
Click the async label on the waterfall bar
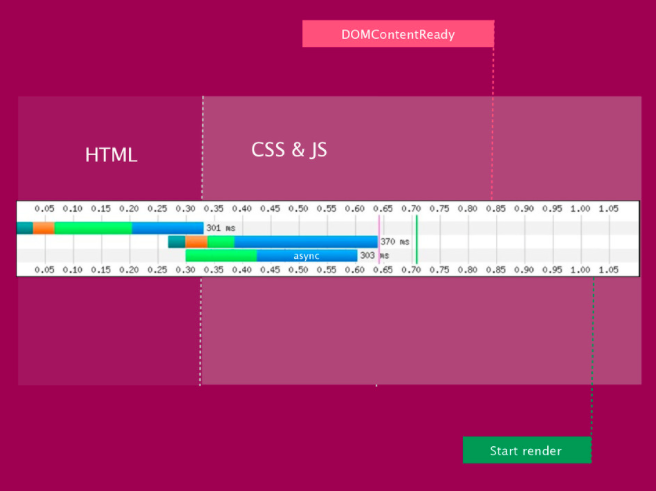pos(307,256)
